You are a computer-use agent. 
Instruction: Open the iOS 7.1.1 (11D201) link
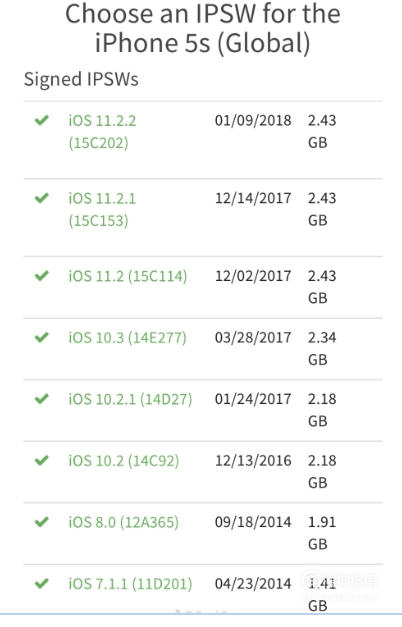point(130,584)
